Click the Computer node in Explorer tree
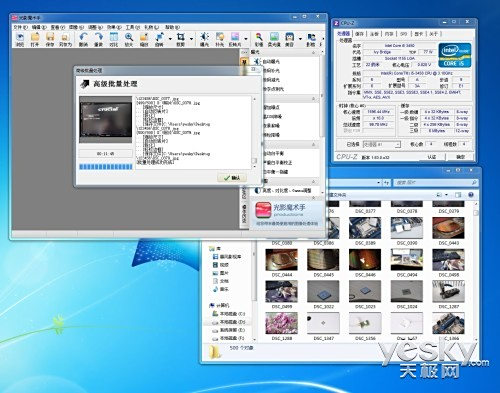The image size is (500, 393). pyautogui.click(x=219, y=305)
